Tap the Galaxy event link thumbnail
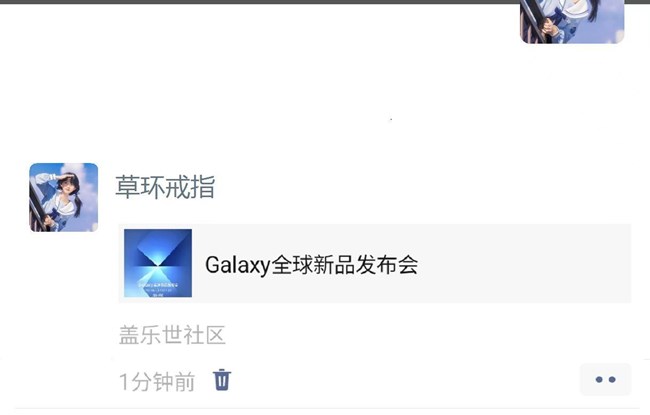Viewport: 650px width, 415px height. click(158, 263)
